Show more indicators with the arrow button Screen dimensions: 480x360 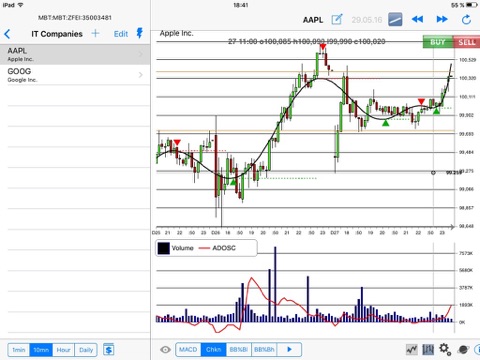pyautogui.click(x=289, y=349)
